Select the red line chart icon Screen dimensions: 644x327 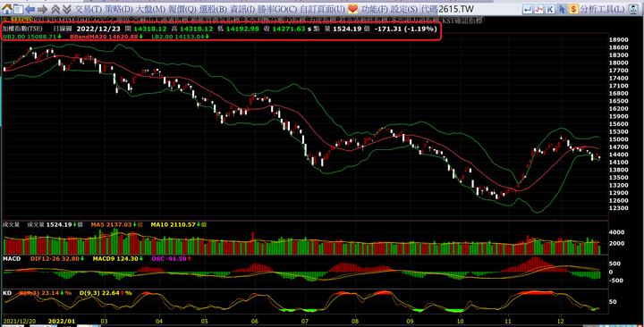point(538,9)
